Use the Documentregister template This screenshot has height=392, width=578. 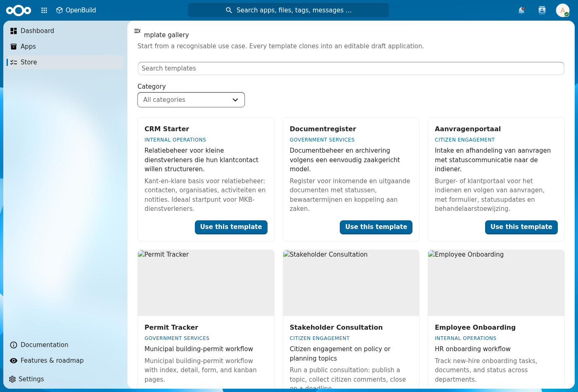376,227
